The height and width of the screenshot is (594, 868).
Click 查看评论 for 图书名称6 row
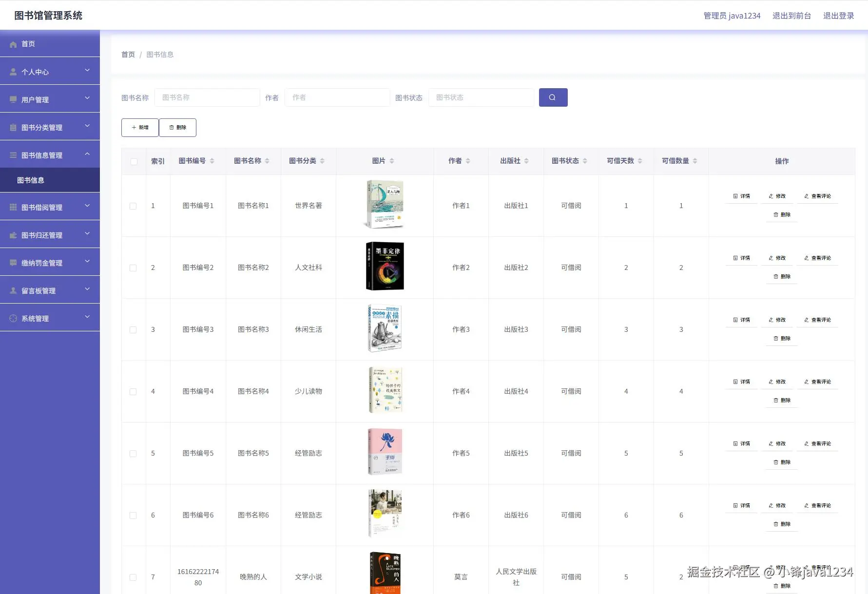[x=818, y=506]
